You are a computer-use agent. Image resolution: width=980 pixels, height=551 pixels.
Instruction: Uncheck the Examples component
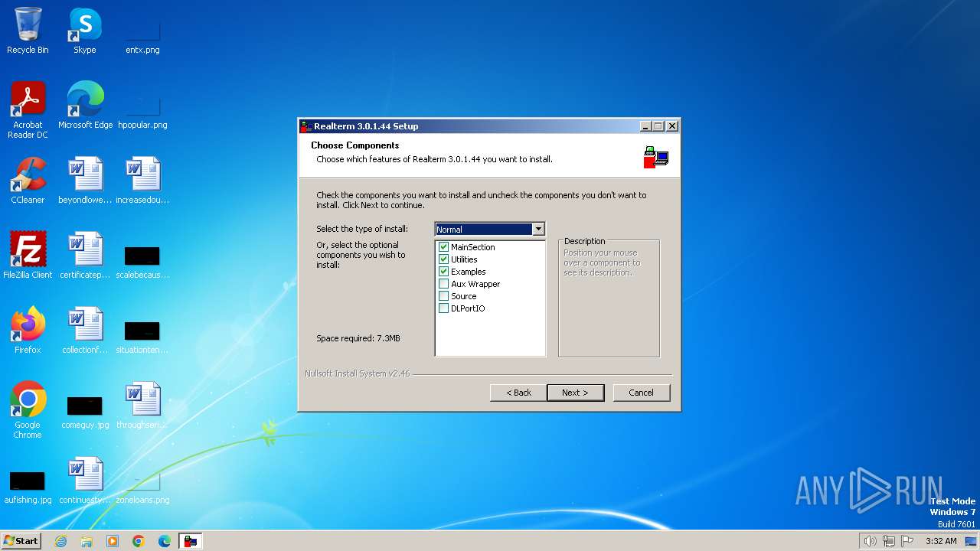tap(443, 272)
